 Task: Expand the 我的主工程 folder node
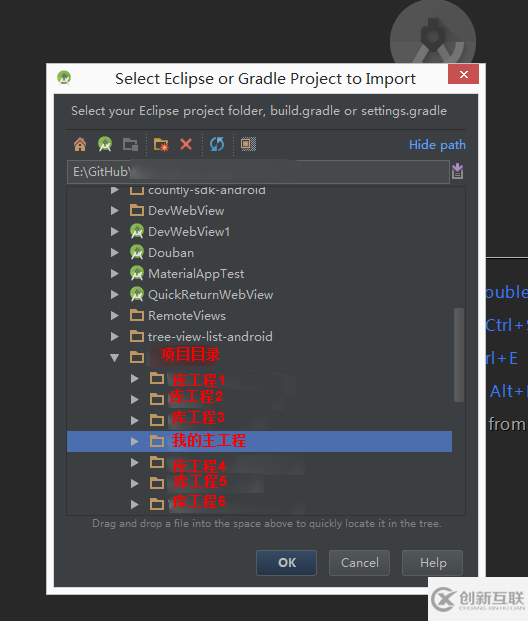(135, 441)
